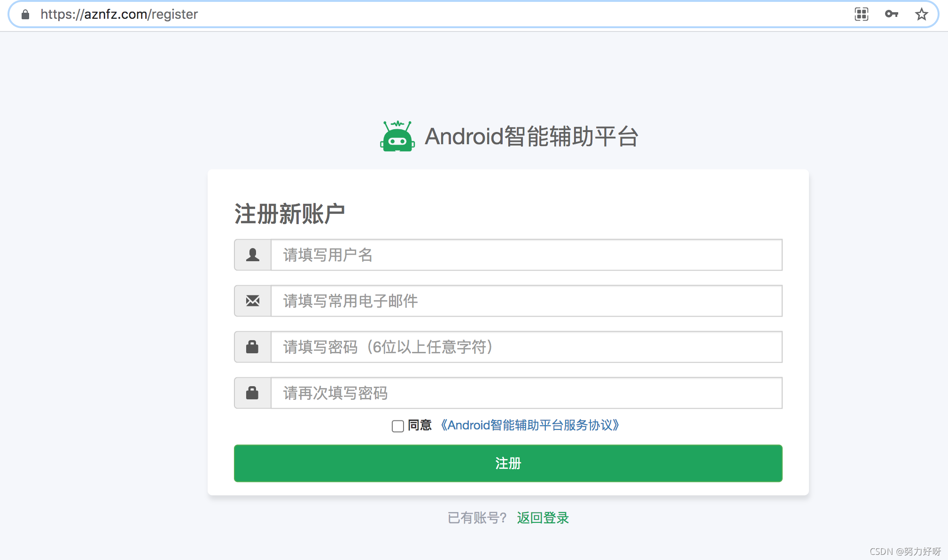Image resolution: width=948 pixels, height=560 pixels.
Task: Focus the 请填写用户名 username field
Action: pyautogui.click(x=526, y=255)
